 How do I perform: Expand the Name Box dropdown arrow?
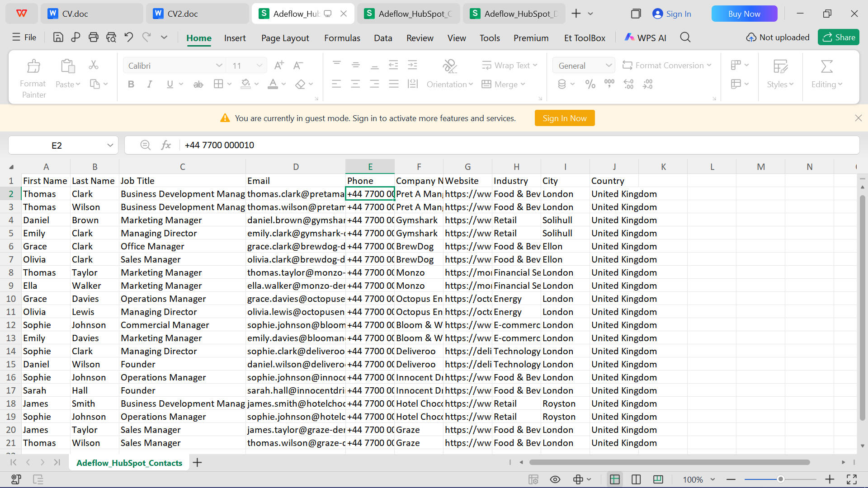(x=110, y=145)
